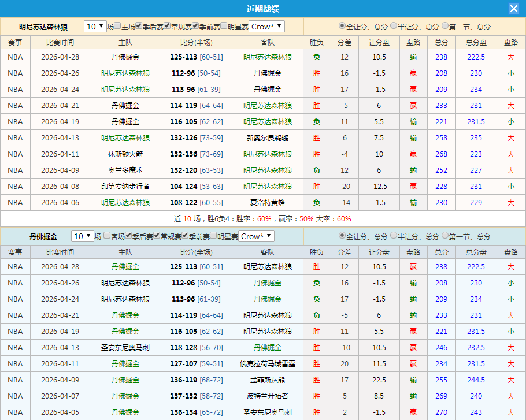Open the 波特兰开拓者 team link
526x420 pixels.
pos(268,396)
